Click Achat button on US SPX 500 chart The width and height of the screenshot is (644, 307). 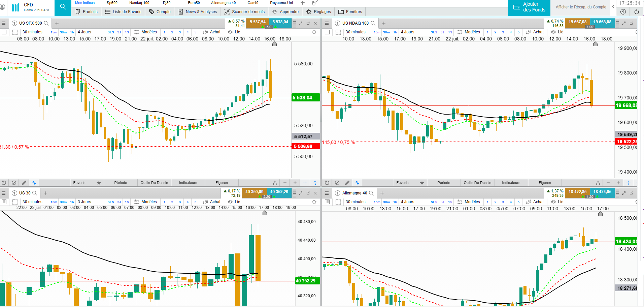[212, 32]
